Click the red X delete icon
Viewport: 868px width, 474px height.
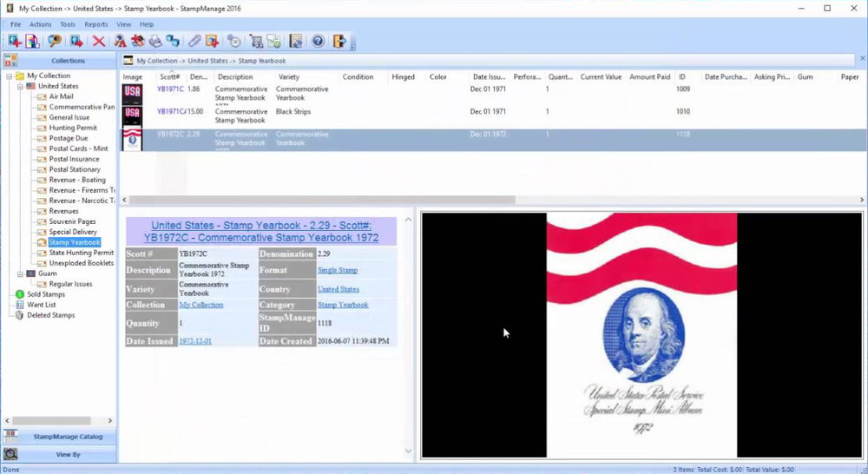pos(99,41)
